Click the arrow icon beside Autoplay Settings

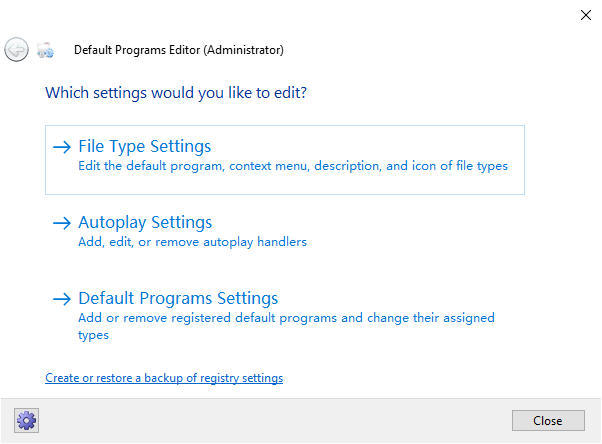(62, 223)
